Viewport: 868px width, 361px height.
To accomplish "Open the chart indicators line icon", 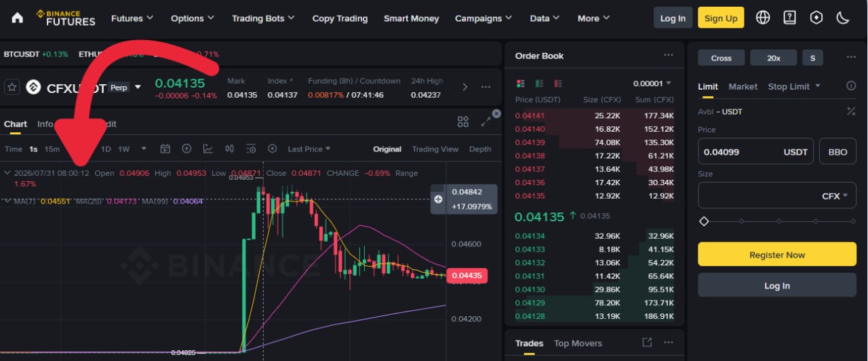I will 208,149.
